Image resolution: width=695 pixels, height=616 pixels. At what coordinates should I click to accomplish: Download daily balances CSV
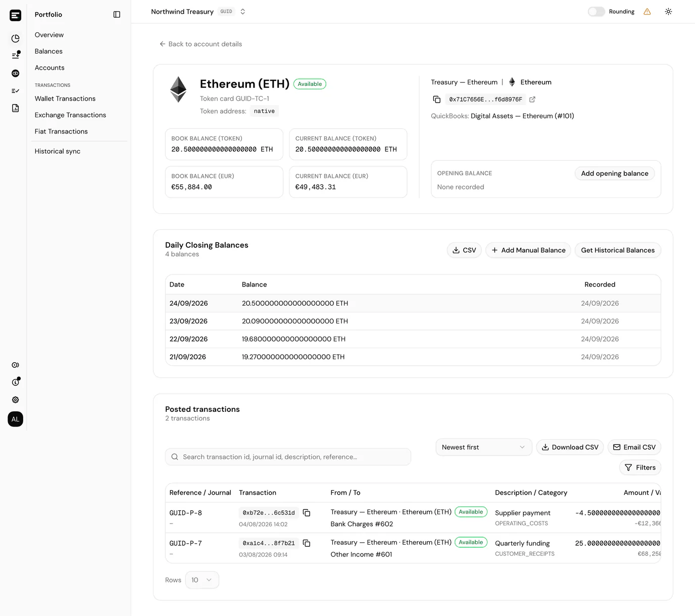pos(464,250)
